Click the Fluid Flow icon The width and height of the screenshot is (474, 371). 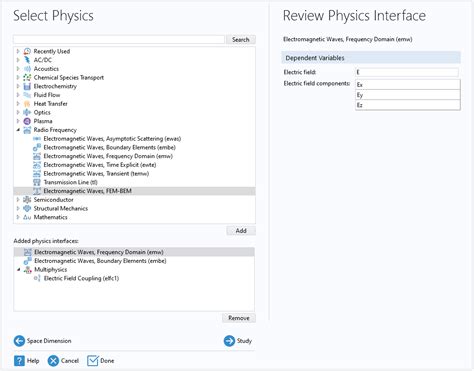tap(27, 95)
